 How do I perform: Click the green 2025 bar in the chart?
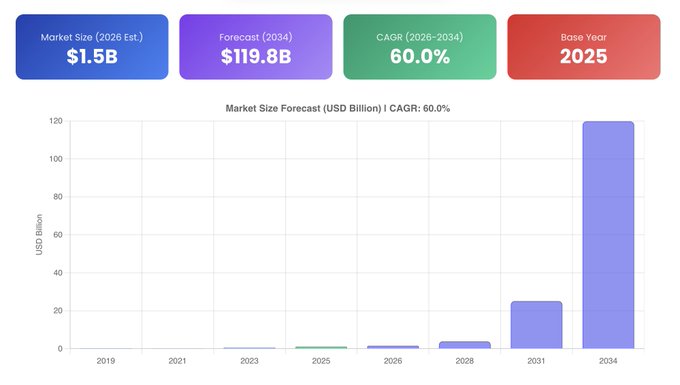point(321,348)
